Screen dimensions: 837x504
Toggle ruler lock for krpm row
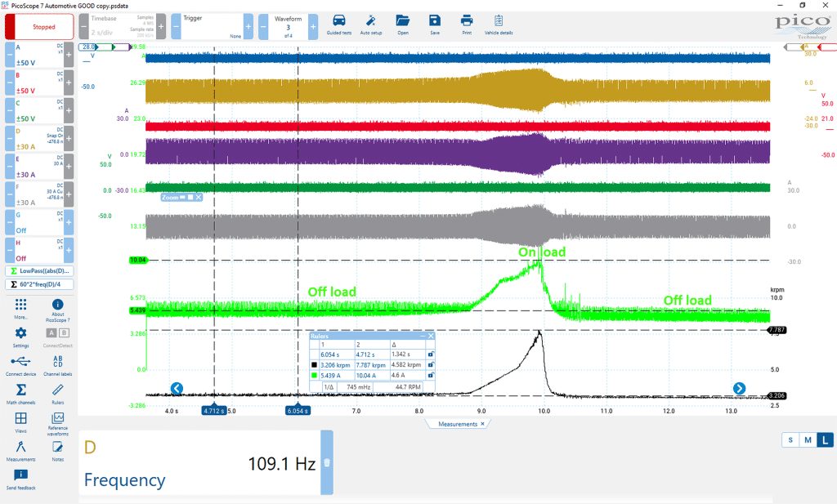[x=430, y=365]
